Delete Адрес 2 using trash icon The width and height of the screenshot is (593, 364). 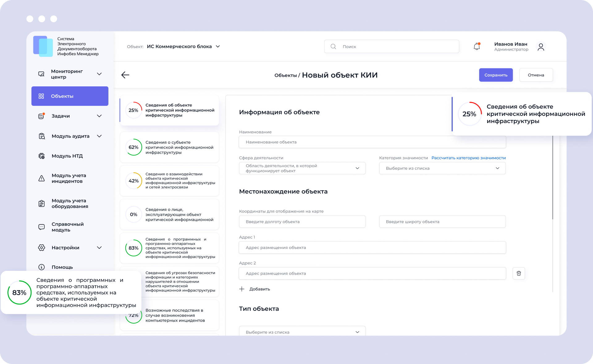coord(519,273)
